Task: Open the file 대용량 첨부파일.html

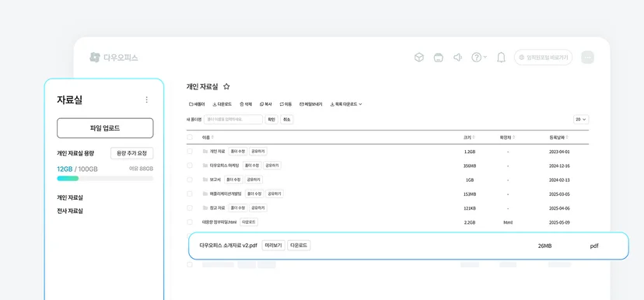Action: (219, 222)
